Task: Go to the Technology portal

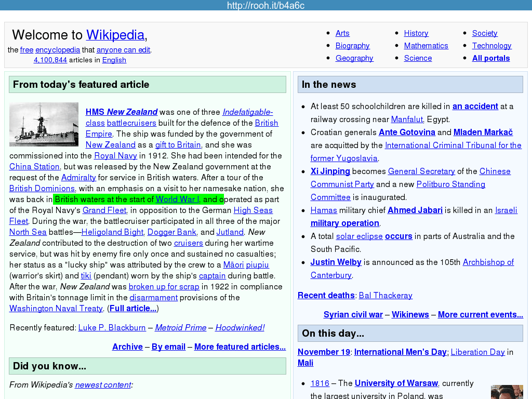Action: pos(491,46)
